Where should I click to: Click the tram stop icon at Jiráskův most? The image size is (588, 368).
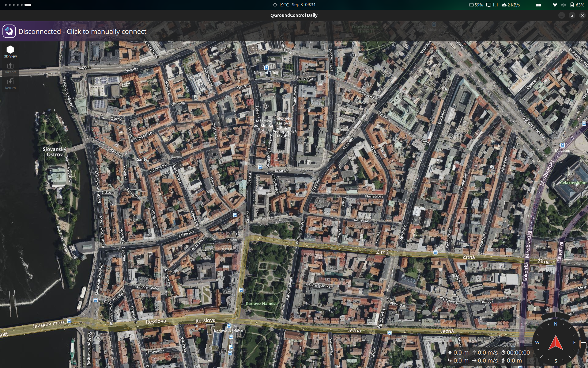pos(69,321)
